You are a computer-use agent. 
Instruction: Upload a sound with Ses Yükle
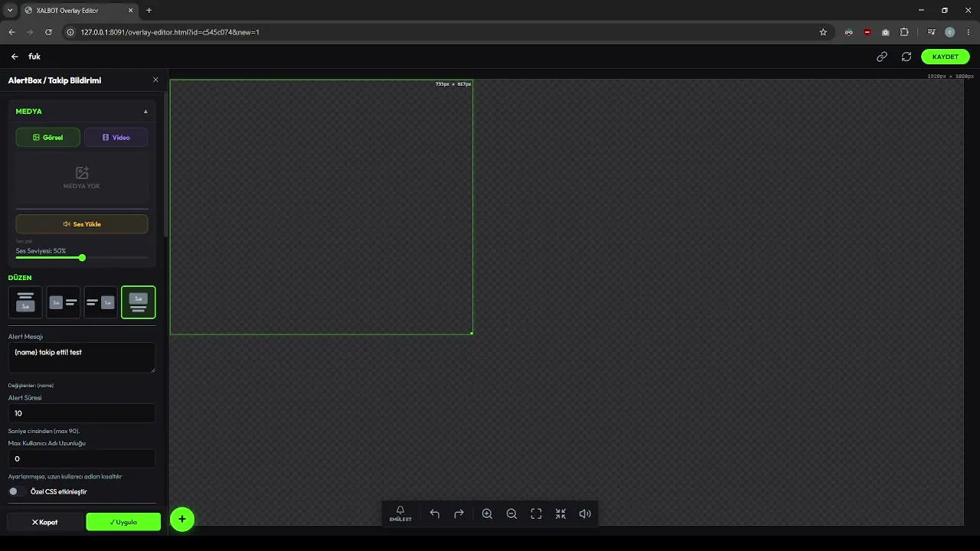[x=82, y=224]
